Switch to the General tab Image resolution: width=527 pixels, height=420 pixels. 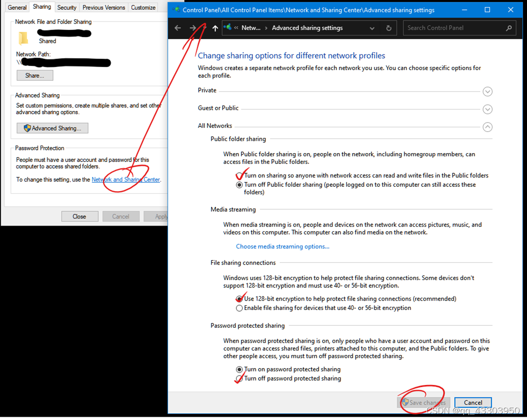[17, 7]
